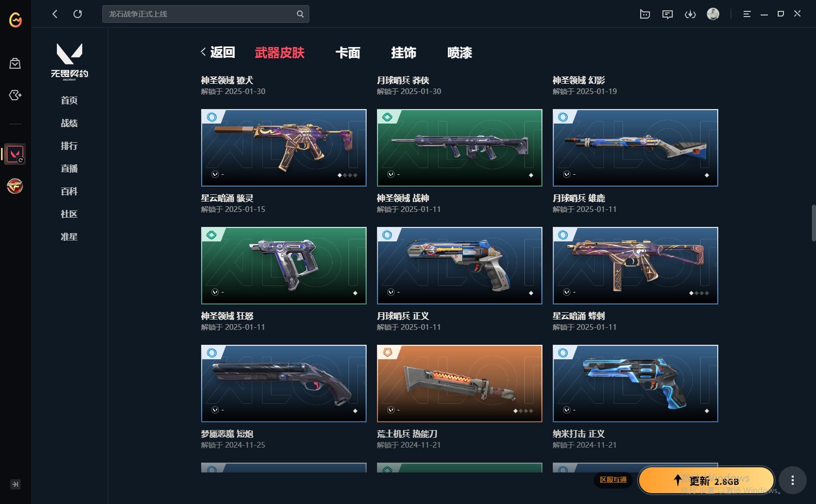The image size is (816, 504).
Task: Click the refresh page icon
Action: coord(78,14)
